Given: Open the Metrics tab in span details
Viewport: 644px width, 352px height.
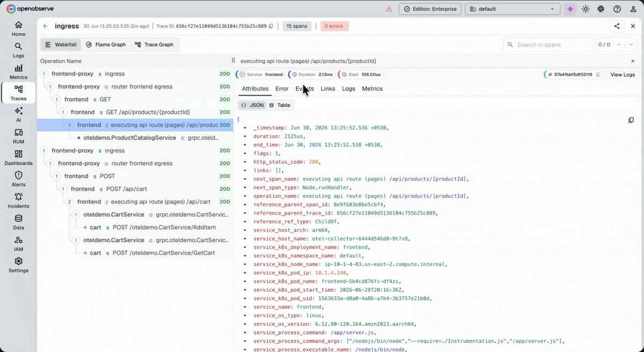Looking at the screenshot, I should (372, 89).
